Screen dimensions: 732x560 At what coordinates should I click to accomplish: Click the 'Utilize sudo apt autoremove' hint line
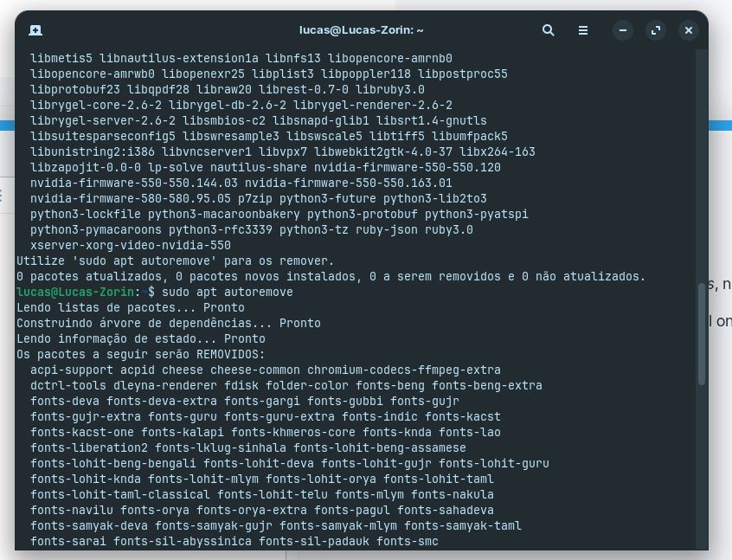175,261
